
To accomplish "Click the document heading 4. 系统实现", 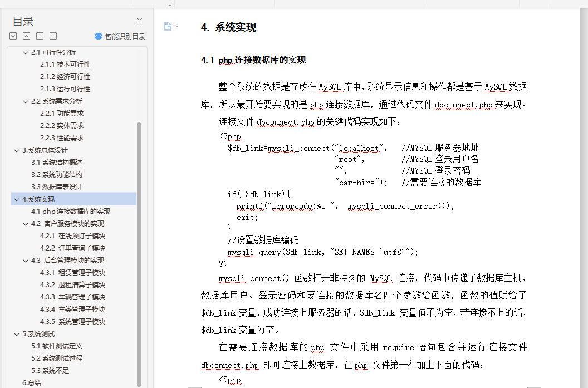I will [228, 27].
